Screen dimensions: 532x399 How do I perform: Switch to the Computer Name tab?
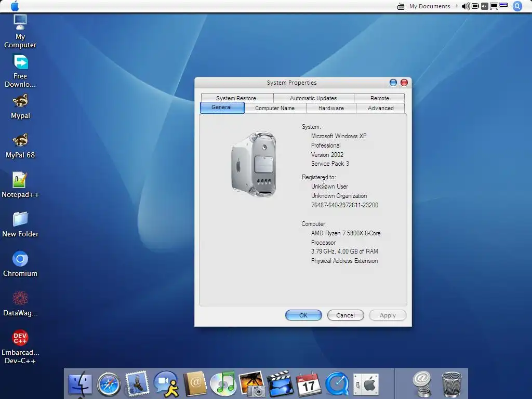tap(275, 108)
